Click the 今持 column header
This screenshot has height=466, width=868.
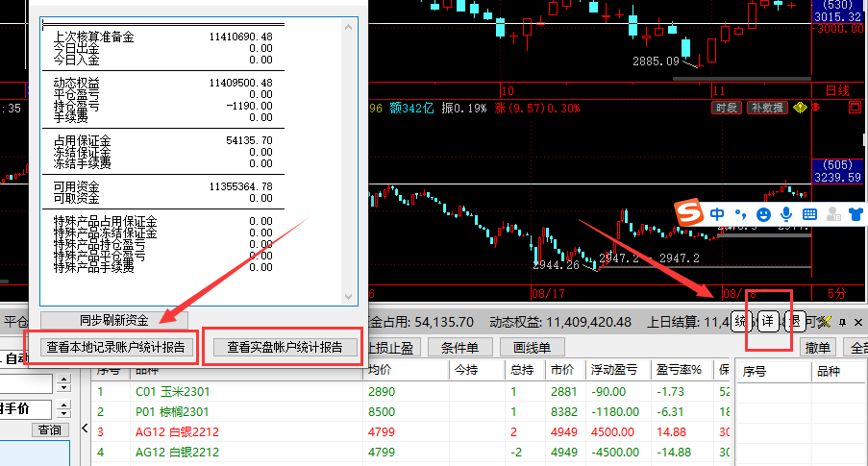pos(477,370)
